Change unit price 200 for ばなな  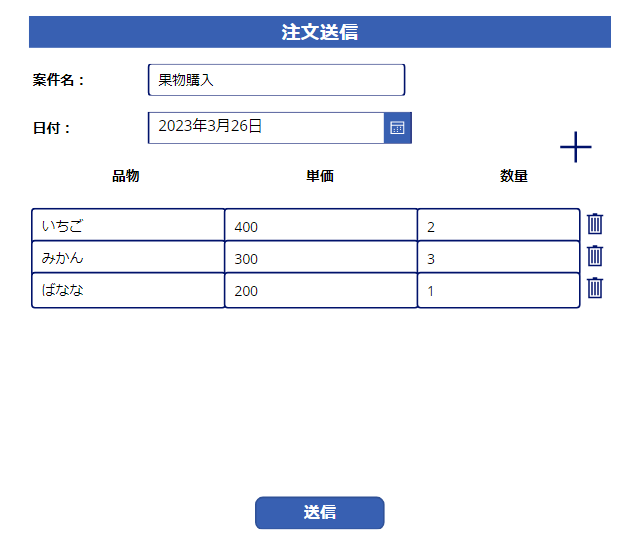[321, 290]
